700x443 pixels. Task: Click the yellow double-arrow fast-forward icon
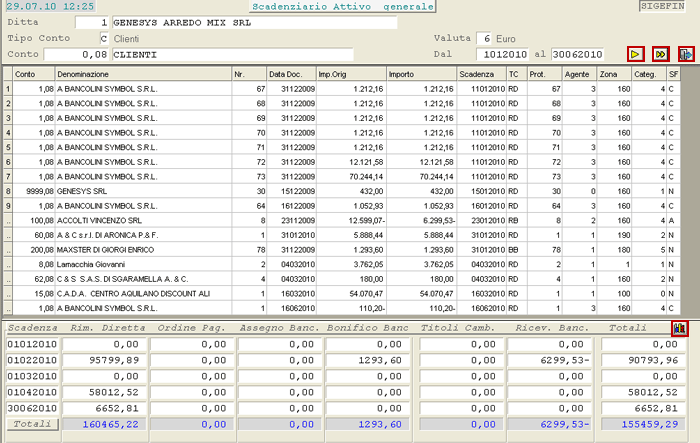(661, 54)
